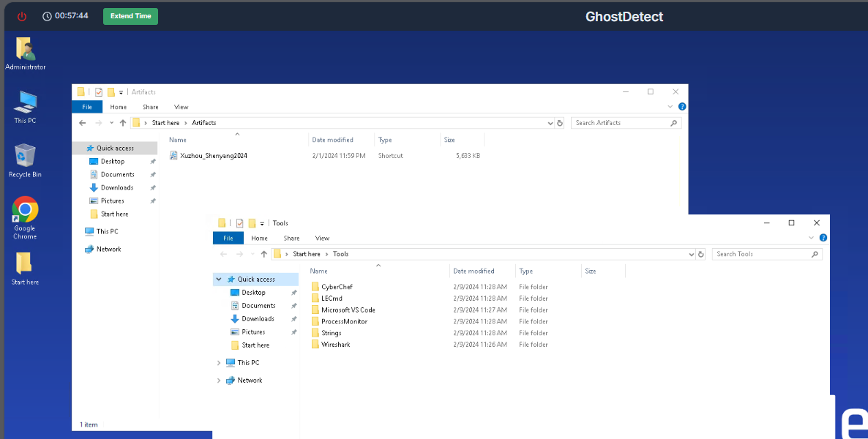
Task: Select Downloads in Artifacts Quick access
Action: click(x=117, y=188)
